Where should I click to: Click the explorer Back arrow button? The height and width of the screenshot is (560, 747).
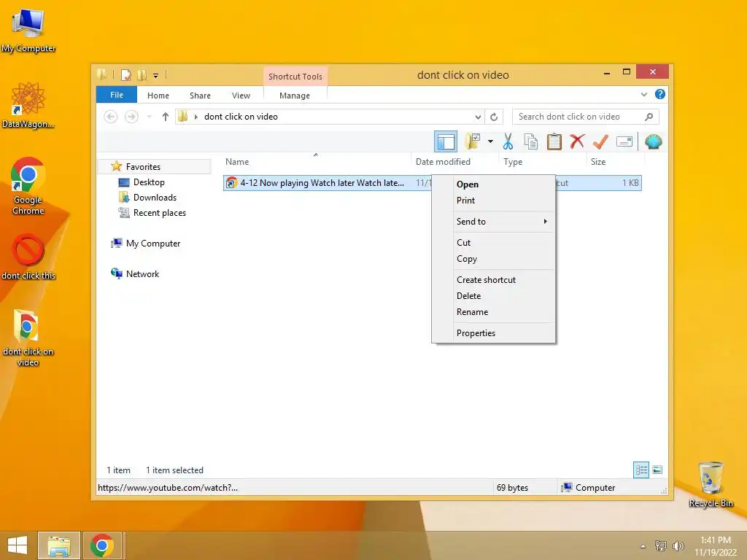click(x=111, y=117)
